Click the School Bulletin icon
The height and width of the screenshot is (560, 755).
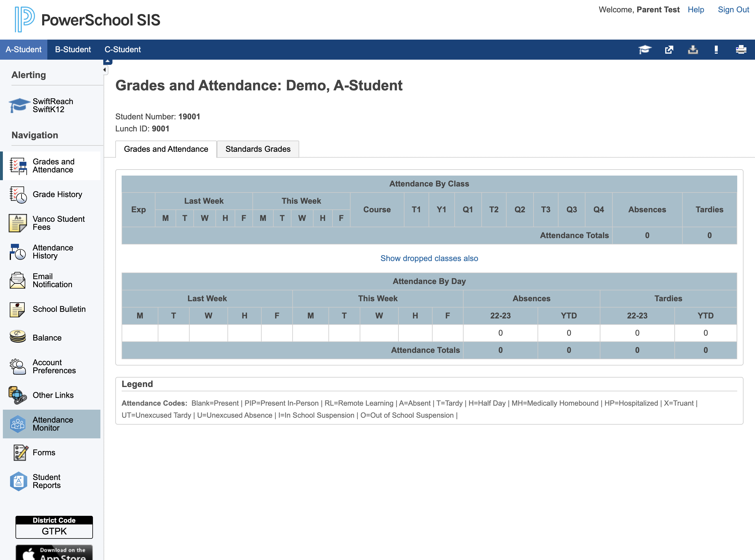click(17, 310)
